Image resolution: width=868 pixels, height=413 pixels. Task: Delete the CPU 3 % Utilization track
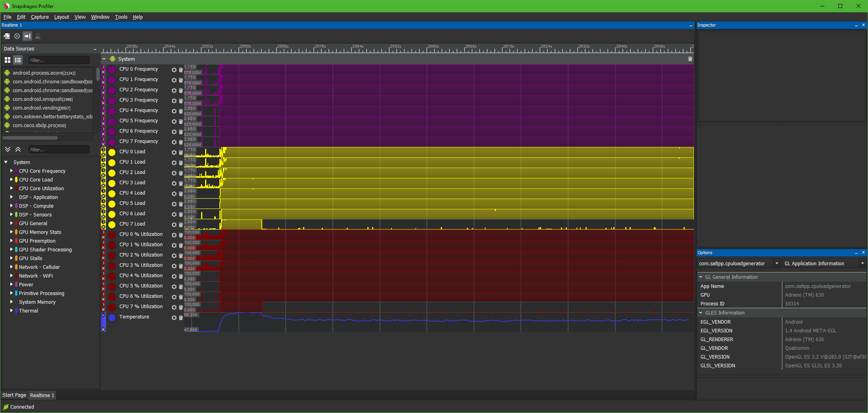click(x=181, y=266)
